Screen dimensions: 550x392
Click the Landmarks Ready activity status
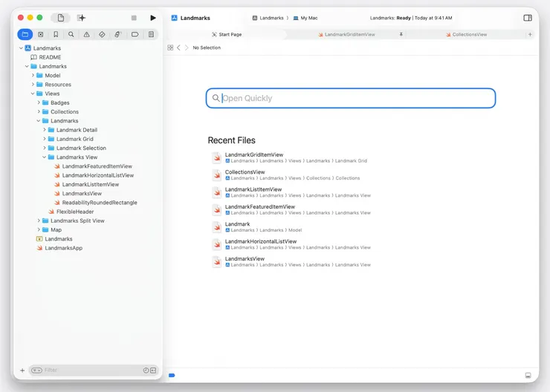411,18
